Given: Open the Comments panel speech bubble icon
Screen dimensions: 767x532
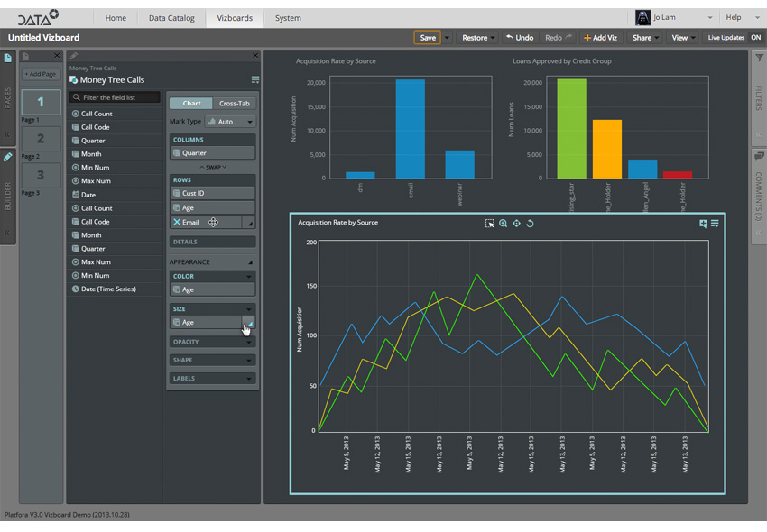Looking at the screenshot, I should (759, 157).
